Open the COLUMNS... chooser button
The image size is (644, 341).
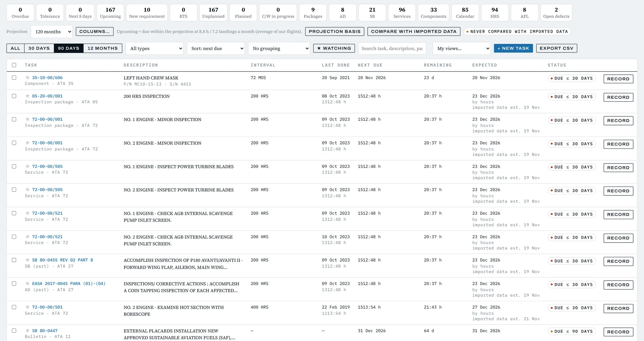tap(95, 32)
